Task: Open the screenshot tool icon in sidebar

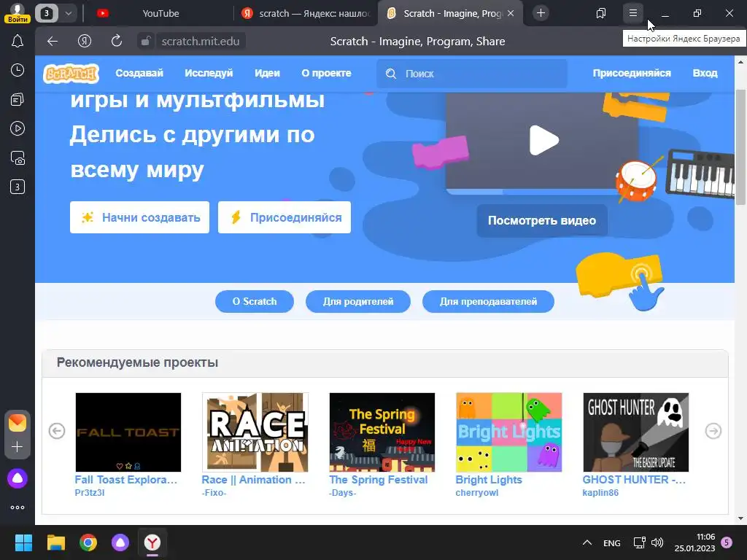Action: click(x=18, y=157)
